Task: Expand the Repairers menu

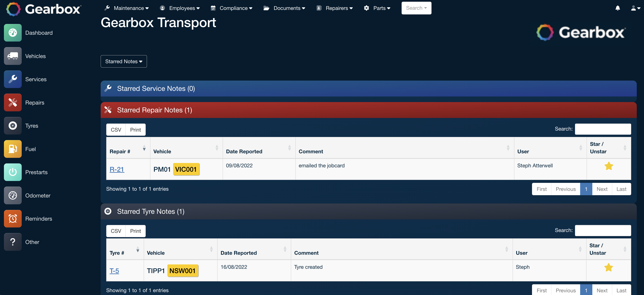Action: click(334, 8)
